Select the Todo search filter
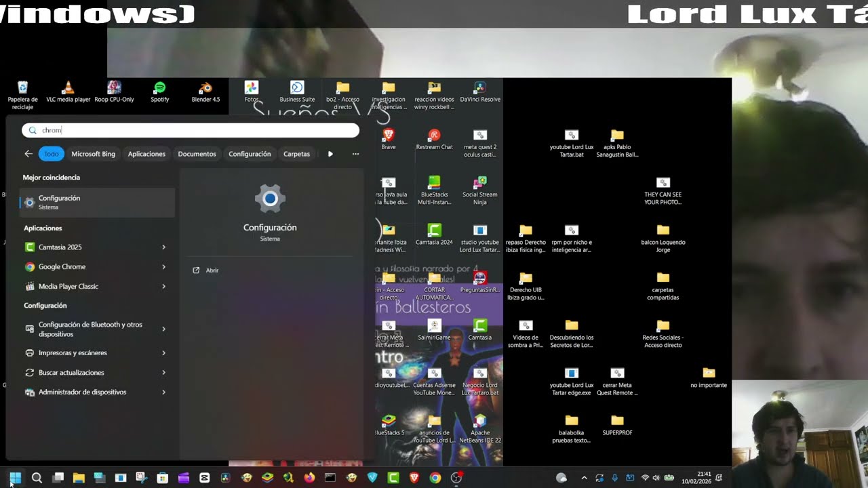This screenshot has height=488, width=868. (52, 154)
